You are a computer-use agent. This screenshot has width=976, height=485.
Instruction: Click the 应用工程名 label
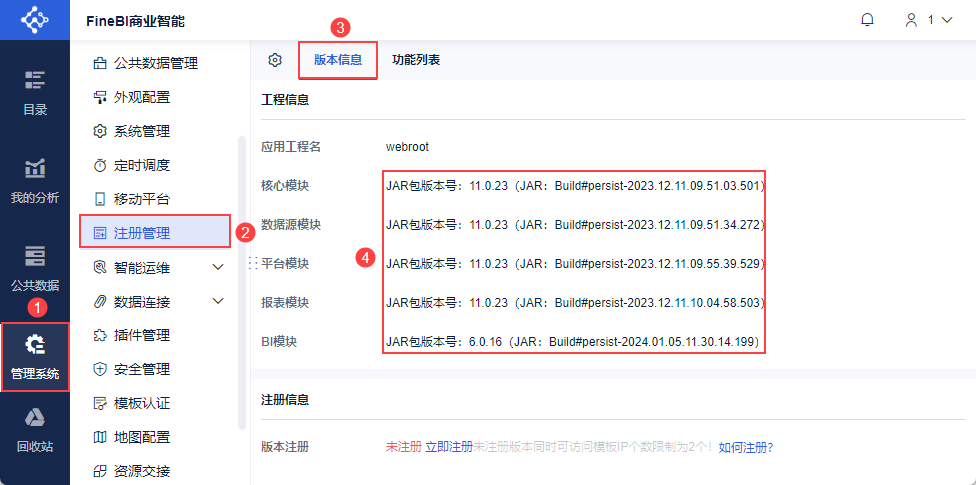(x=291, y=147)
